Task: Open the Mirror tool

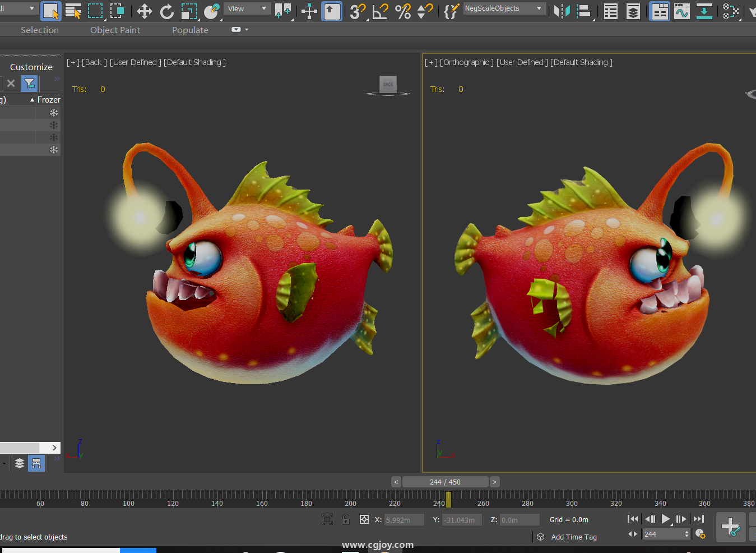Action: point(561,11)
